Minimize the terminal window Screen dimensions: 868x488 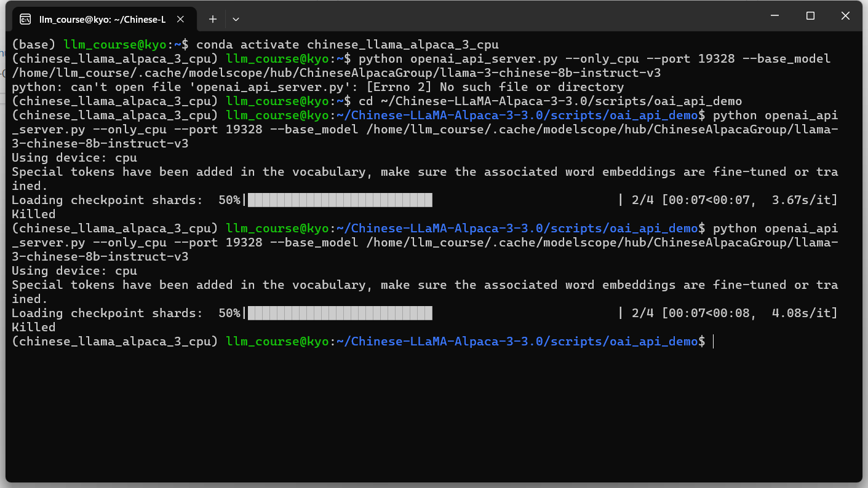click(776, 16)
